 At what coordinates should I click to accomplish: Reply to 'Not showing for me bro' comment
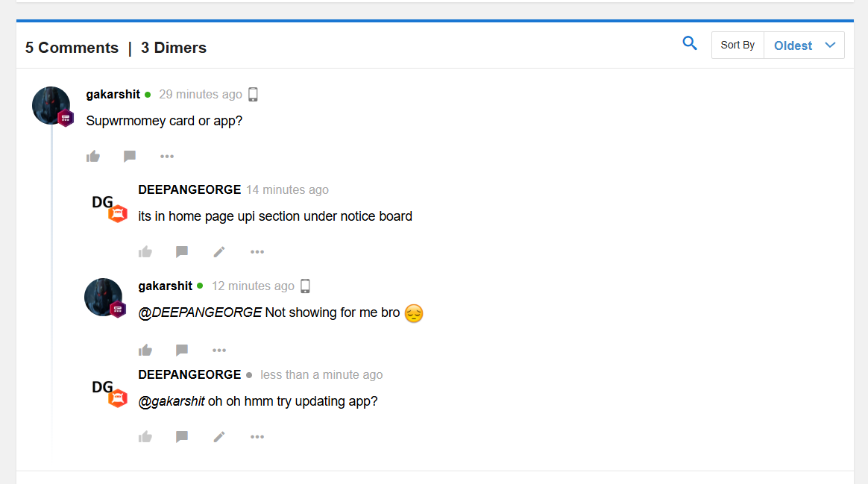[182, 351]
